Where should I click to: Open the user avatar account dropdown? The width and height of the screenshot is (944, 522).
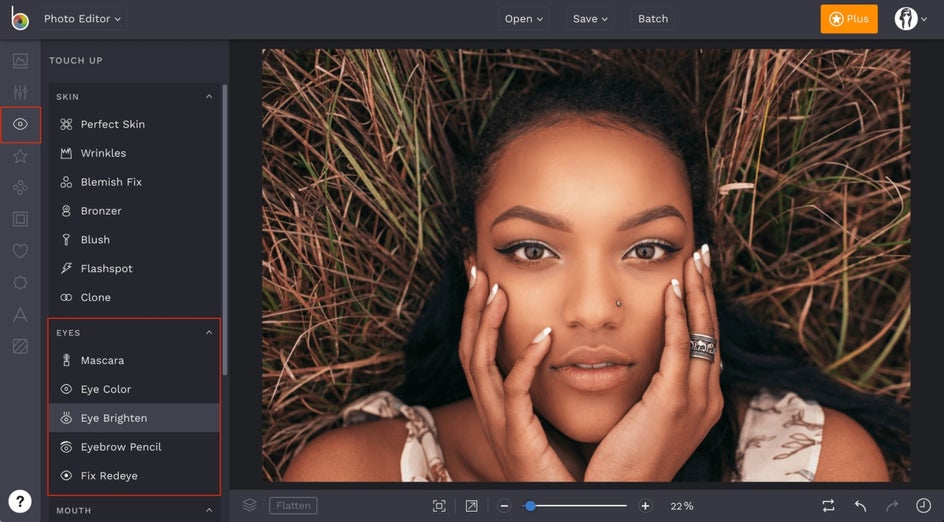point(910,19)
